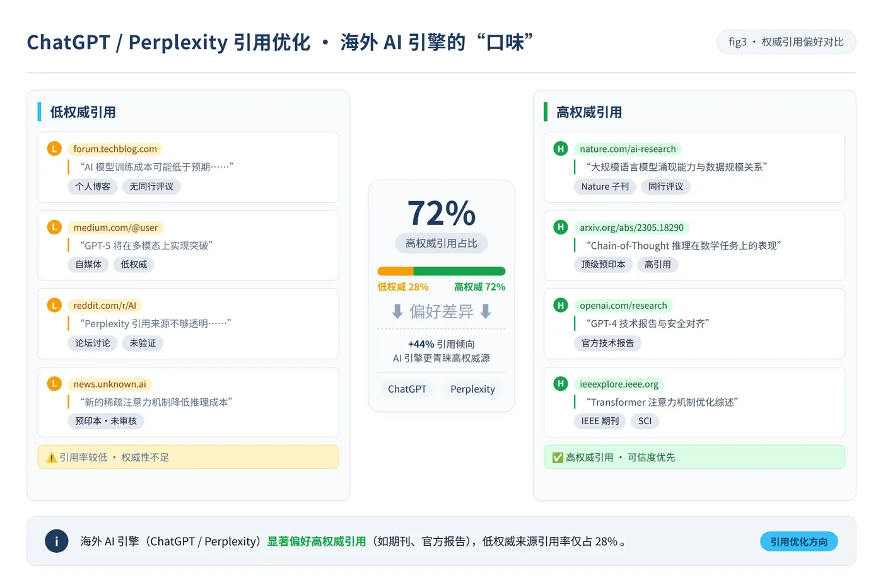The width and height of the screenshot is (883, 588).
Task: Visit the reddit.com/r/AI source link
Action: pyautogui.click(x=105, y=306)
